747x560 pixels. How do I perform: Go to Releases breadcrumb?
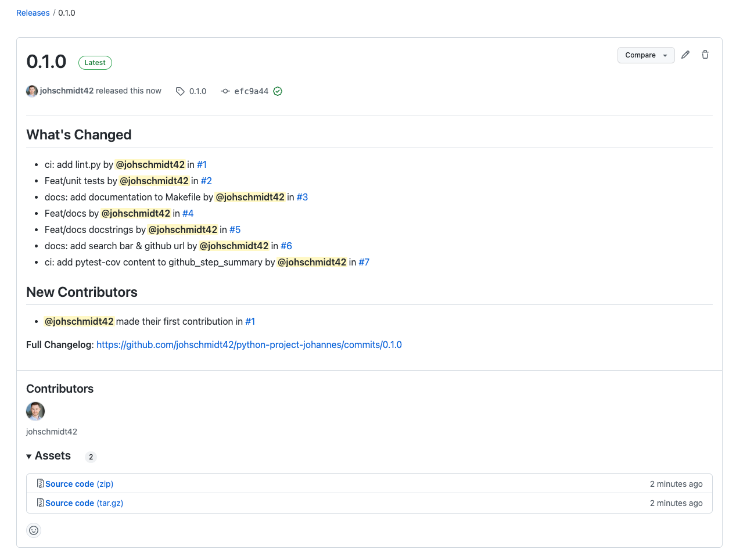[x=33, y=13]
